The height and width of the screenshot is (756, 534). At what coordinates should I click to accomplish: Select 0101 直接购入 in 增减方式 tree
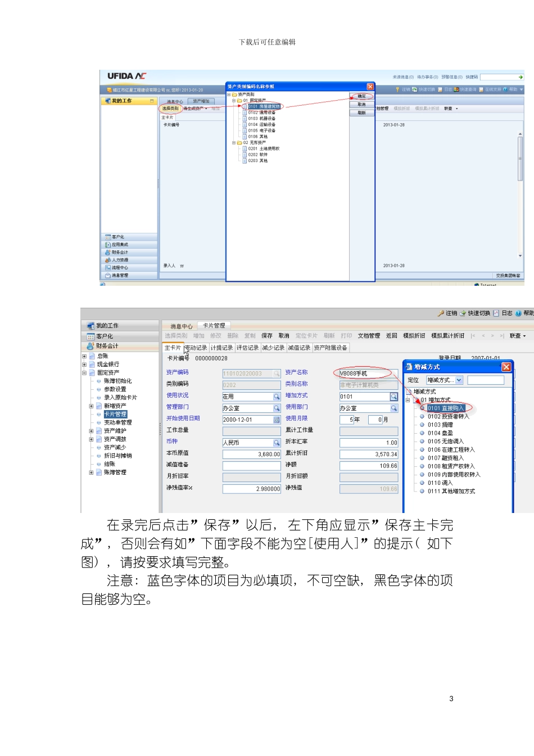pos(446,408)
